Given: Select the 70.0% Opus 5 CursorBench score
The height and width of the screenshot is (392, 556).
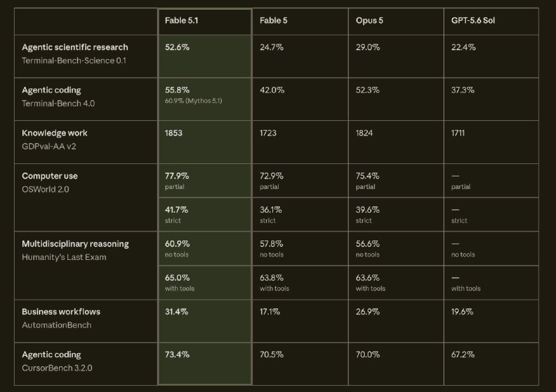Looking at the screenshot, I should coord(368,354).
